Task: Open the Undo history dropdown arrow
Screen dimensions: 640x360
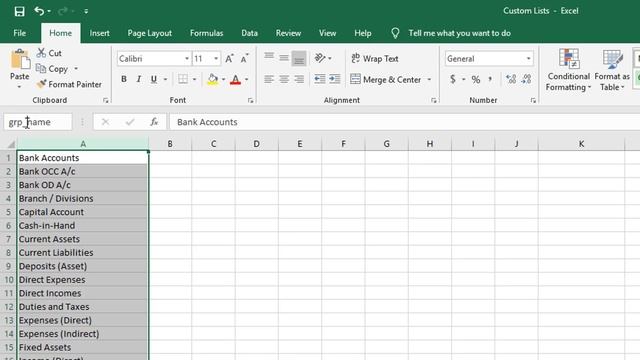Action: [x=49, y=11]
